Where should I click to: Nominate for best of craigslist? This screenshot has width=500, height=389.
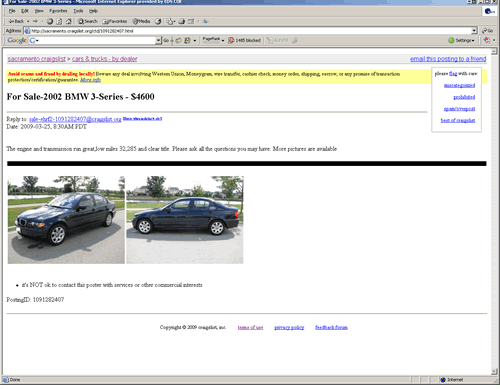click(x=458, y=120)
